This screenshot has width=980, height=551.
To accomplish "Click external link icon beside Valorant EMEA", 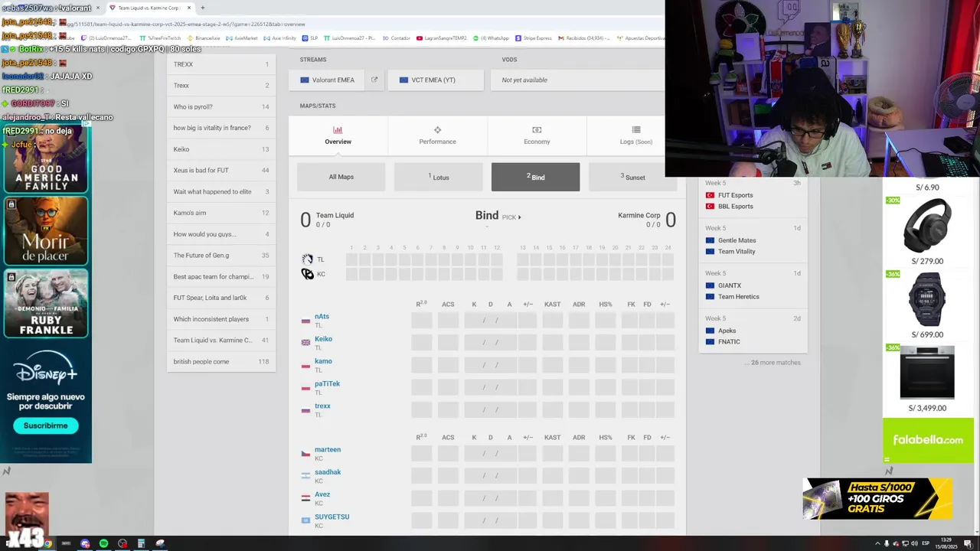I will pyautogui.click(x=374, y=80).
